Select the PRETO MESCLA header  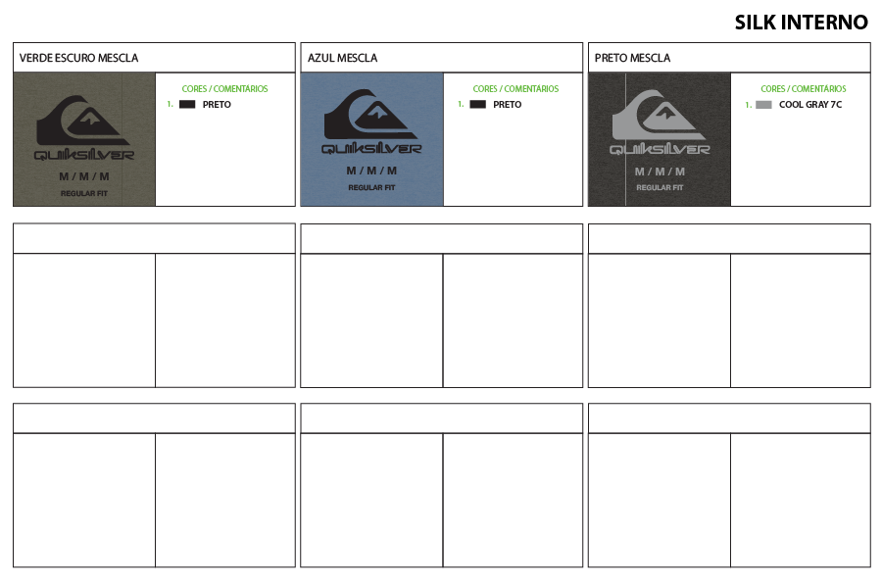pos(632,58)
